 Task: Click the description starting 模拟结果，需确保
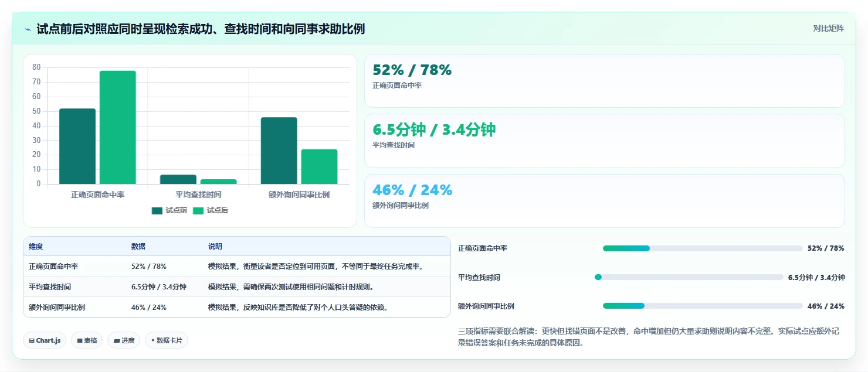pyautogui.click(x=291, y=287)
